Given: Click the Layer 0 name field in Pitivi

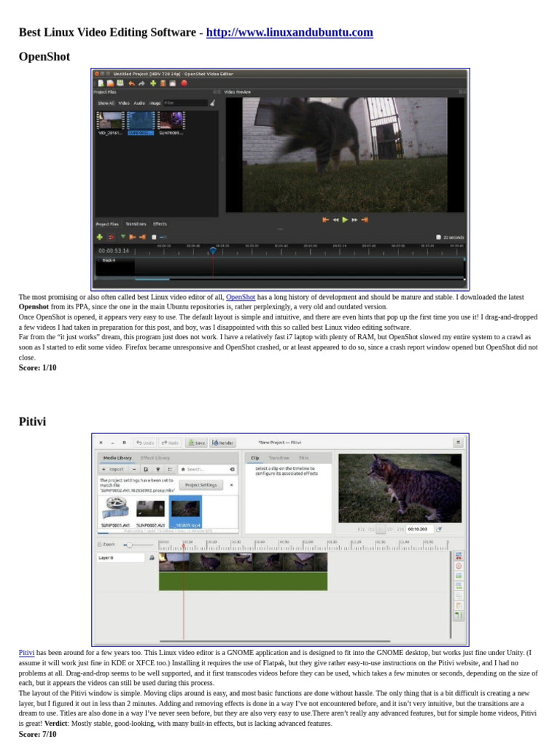Looking at the screenshot, I should coord(120,558).
